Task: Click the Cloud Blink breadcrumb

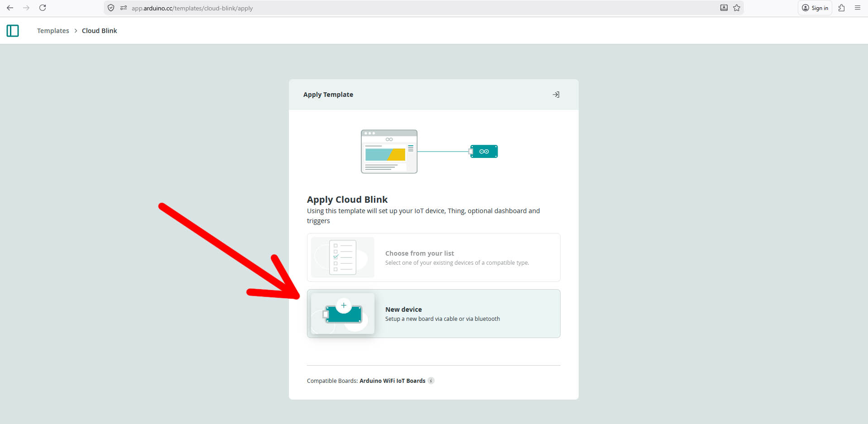Action: point(99,31)
